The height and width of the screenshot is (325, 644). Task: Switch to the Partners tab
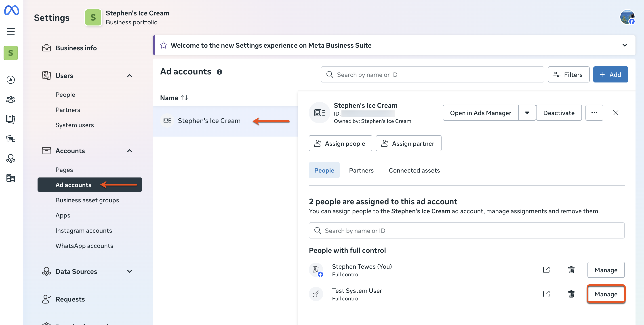tap(361, 170)
